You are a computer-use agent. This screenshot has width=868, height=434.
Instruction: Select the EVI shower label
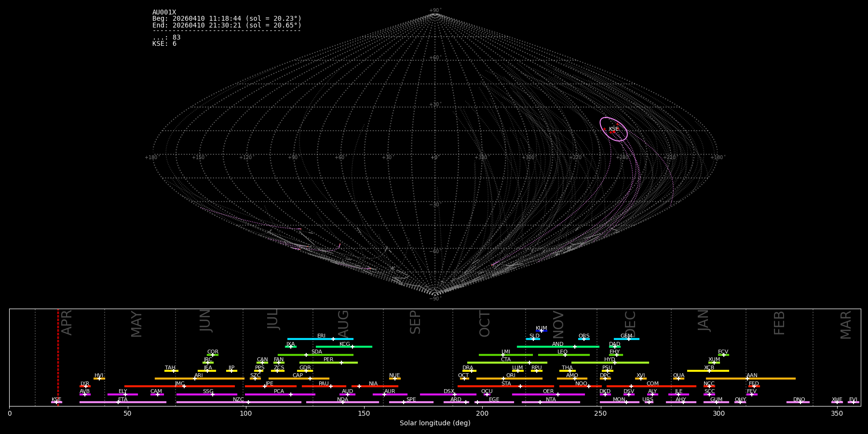tap(853, 400)
